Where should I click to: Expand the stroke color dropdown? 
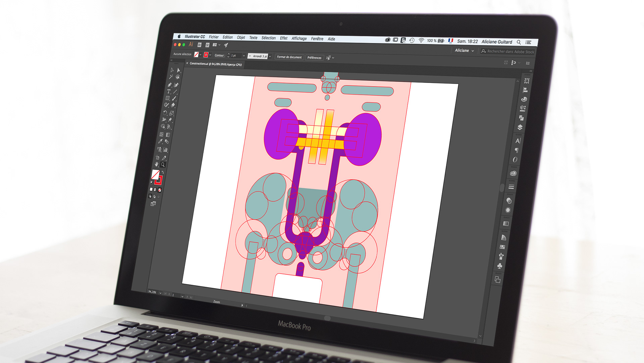(210, 55)
